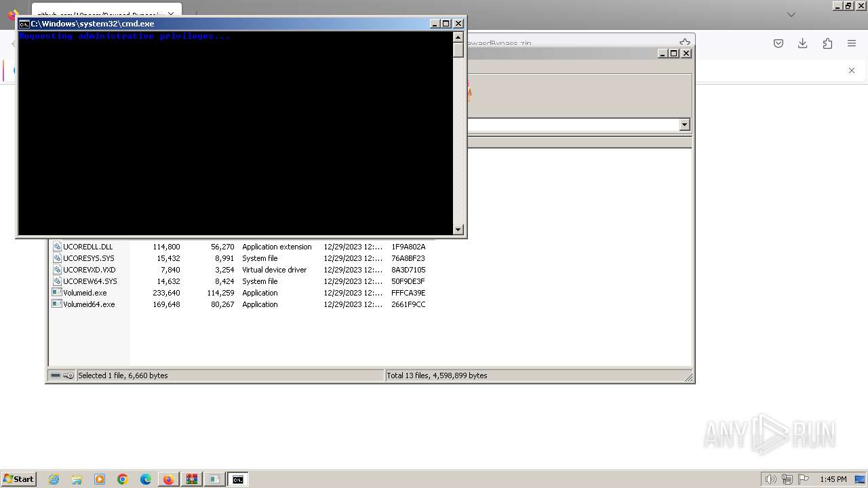Switch to the Firefox taskbar button
868x488 pixels.
tap(168, 479)
